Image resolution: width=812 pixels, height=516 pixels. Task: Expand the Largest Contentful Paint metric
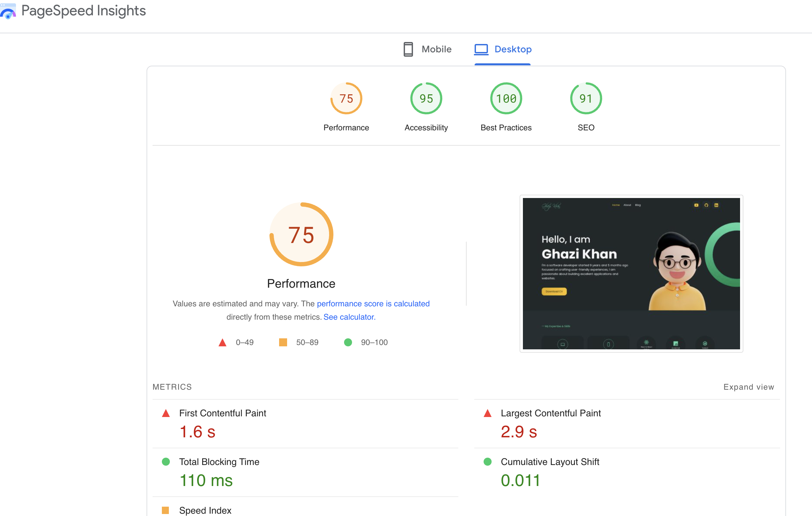click(x=550, y=413)
